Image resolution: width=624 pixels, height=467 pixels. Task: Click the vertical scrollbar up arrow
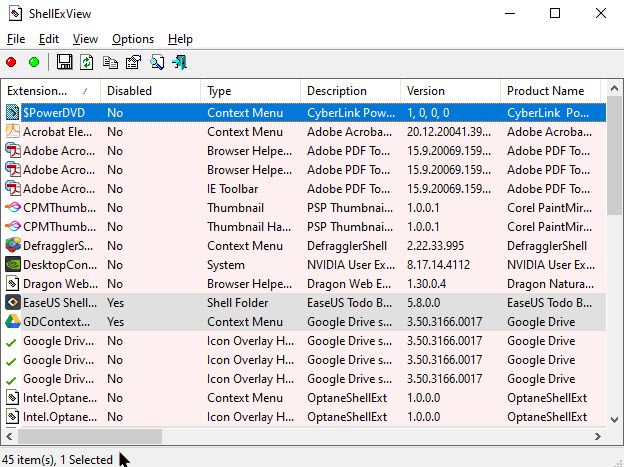[x=614, y=88]
